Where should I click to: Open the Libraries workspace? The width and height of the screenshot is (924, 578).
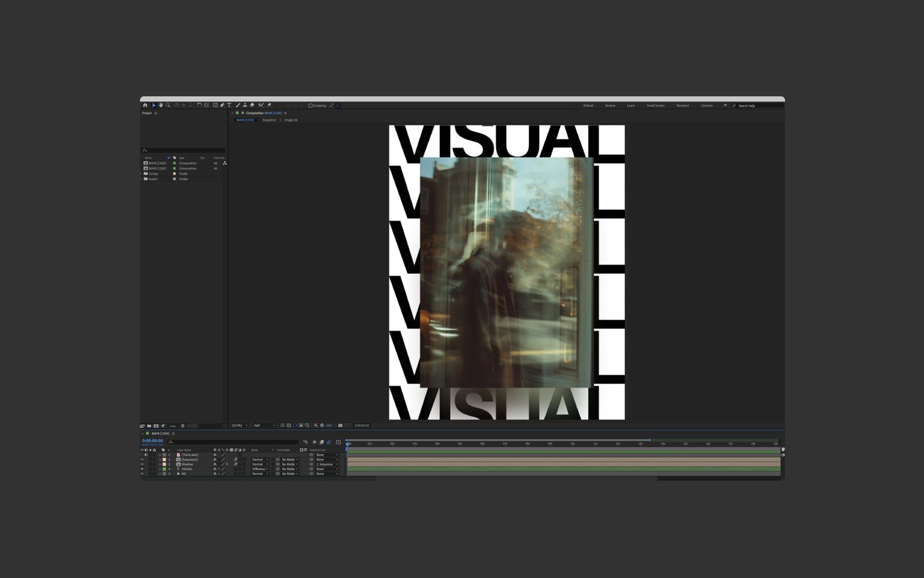[707, 105]
